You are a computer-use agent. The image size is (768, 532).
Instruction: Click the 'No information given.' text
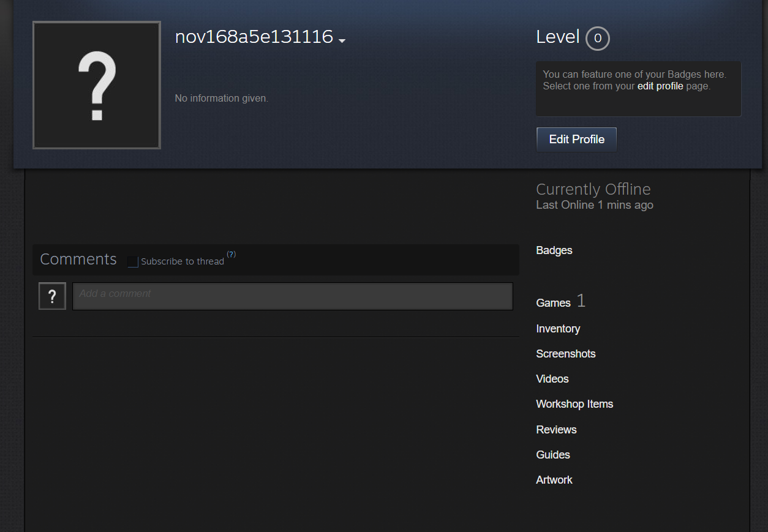(222, 98)
